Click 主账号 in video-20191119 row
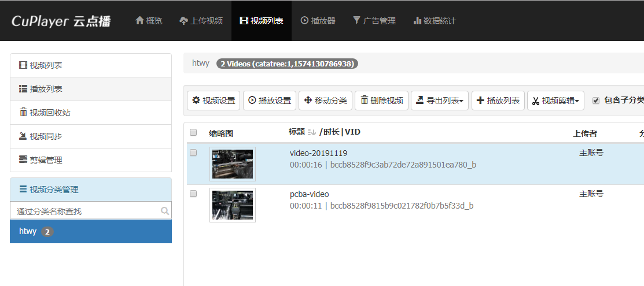644x286 pixels. [591, 153]
